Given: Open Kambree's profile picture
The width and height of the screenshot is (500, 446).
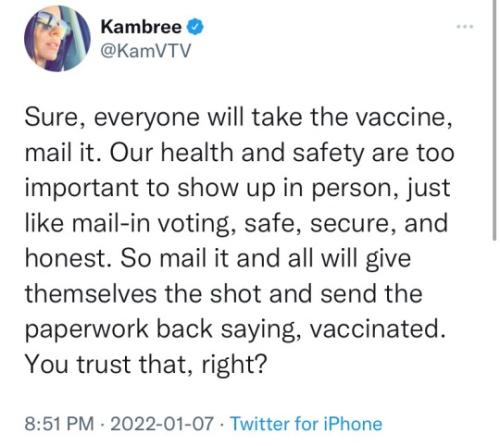Looking at the screenshot, I should (57, 39).
